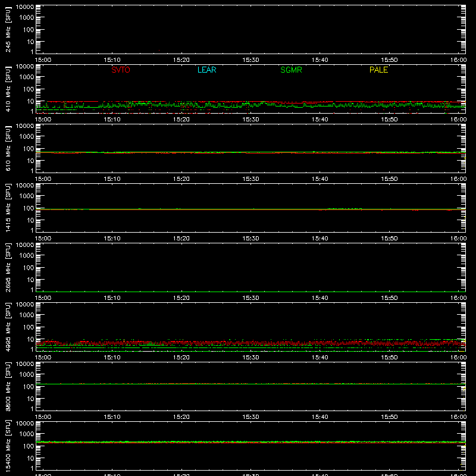Screen dimensions: 476x476
Task: Click the 15:00 label under the 1415 MHz plot
Action: [x=43, y=239]
